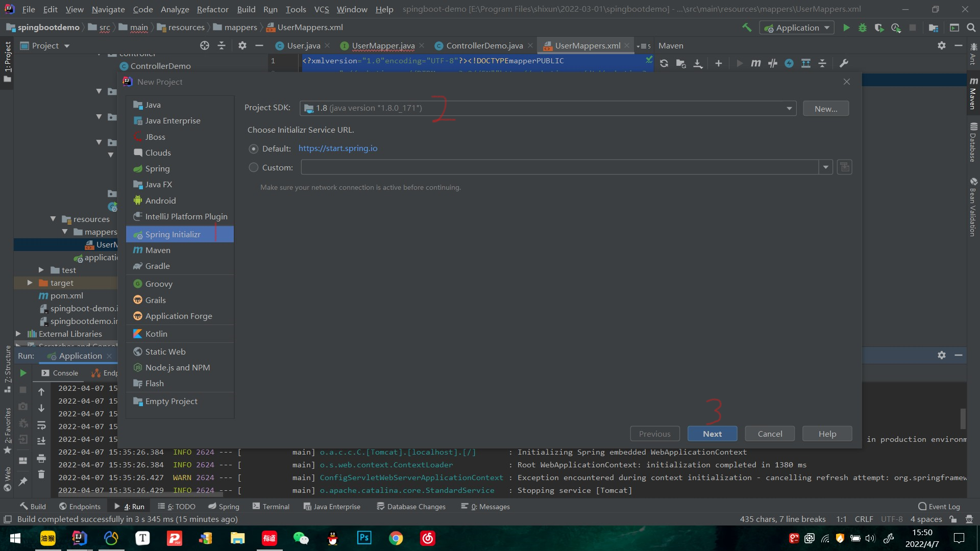Click the Maven settings wrench icon
Viewport: 980px width, 551px height.
tap(844, 63)
